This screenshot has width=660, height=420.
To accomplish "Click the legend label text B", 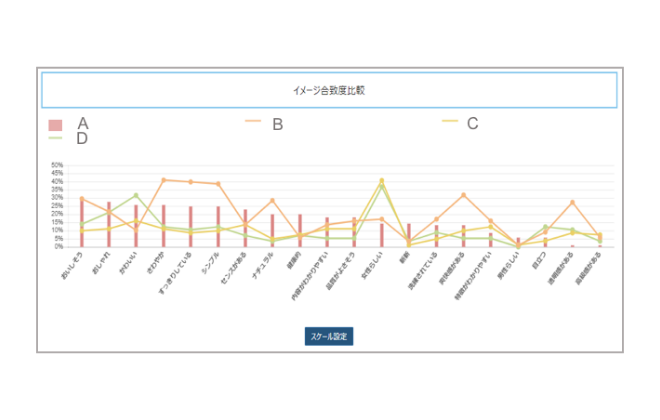I will tap(278, 124).
